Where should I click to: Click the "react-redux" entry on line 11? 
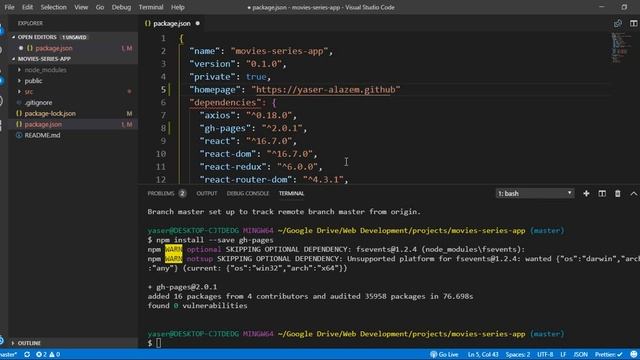(233, 167)
